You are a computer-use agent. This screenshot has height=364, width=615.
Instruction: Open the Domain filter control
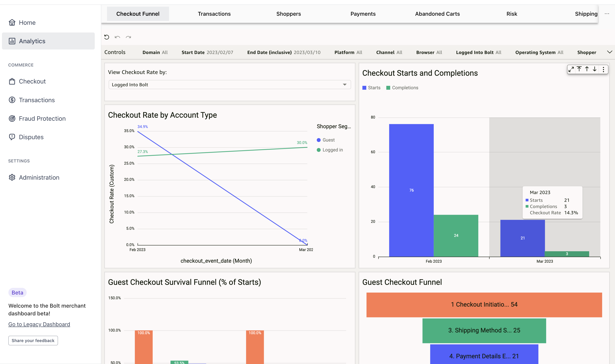tap(155, 52)
